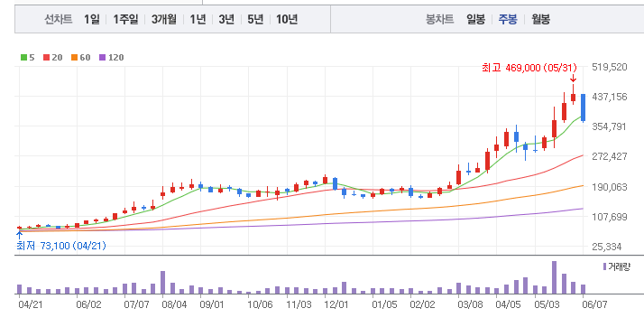
Task: Show the 3년 line chart
Action: [x=226, y=19]
